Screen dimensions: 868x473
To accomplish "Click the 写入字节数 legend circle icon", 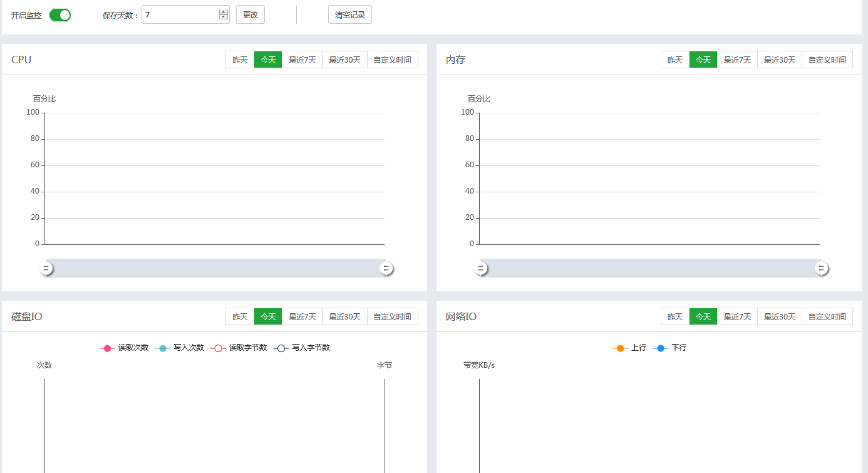I will pyautogui.click(x=280, y=347).
